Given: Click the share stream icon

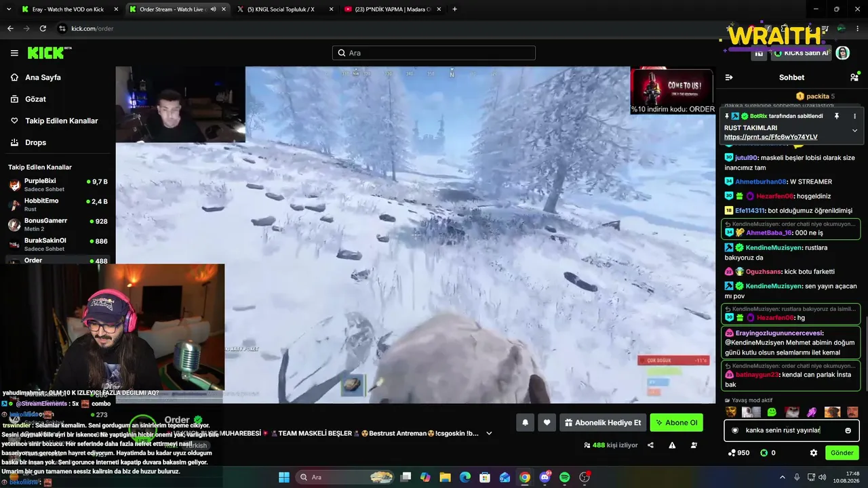Looking at the screenshot, I should (650, 445).
